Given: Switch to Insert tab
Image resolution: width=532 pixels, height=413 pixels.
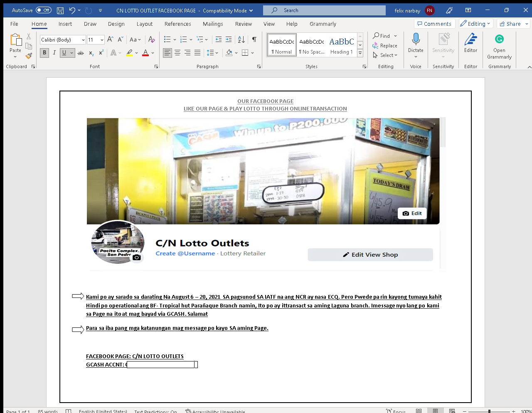Looking at the screenshot, I should pos(65,24).
